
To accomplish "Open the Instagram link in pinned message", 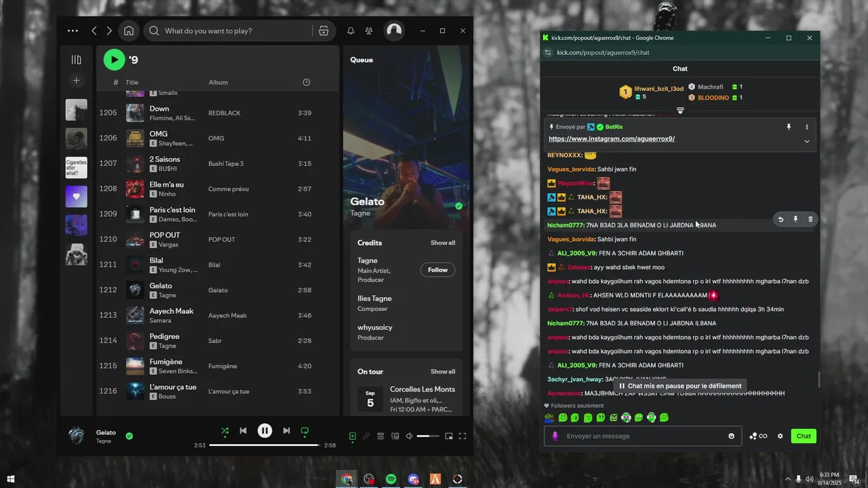I will point(612,139).
